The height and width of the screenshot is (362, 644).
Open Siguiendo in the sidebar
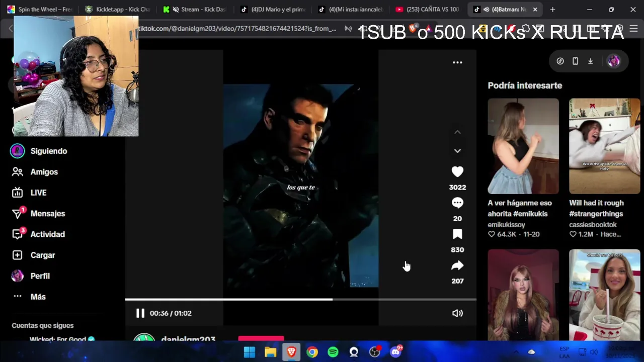(49, 151)
